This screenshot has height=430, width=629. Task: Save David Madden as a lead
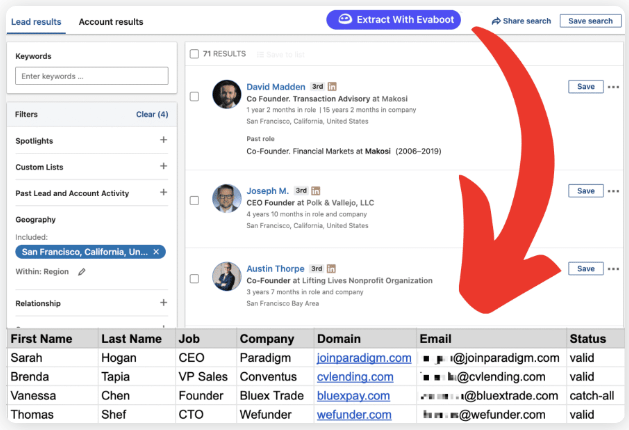point(586,87)
